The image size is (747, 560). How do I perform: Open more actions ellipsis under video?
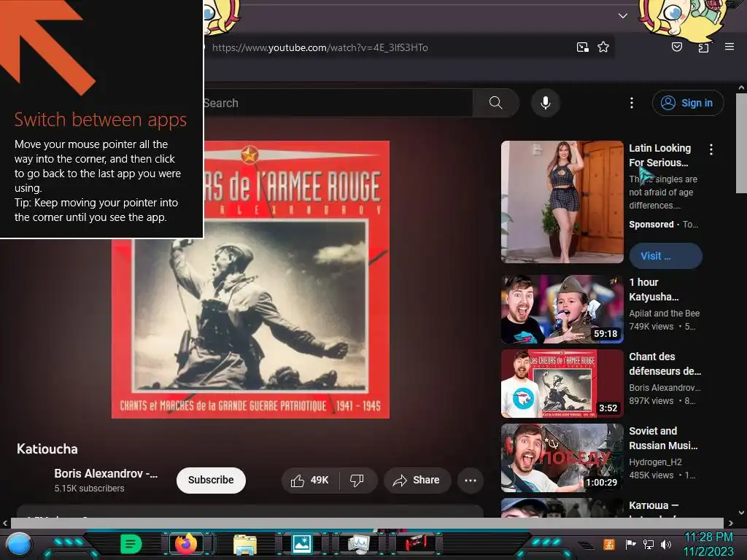(471, 480)
